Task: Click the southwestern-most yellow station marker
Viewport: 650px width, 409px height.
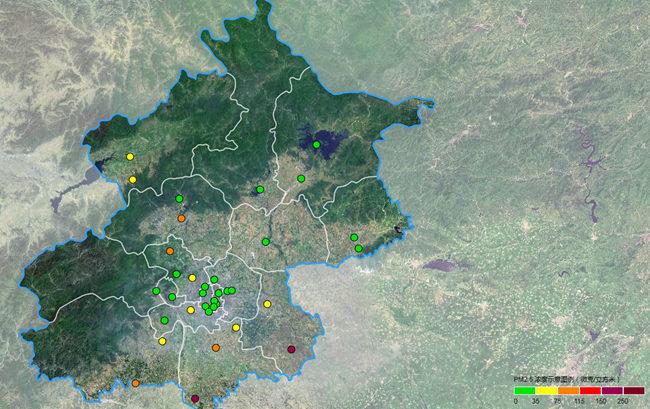Action: click(162, 341)
